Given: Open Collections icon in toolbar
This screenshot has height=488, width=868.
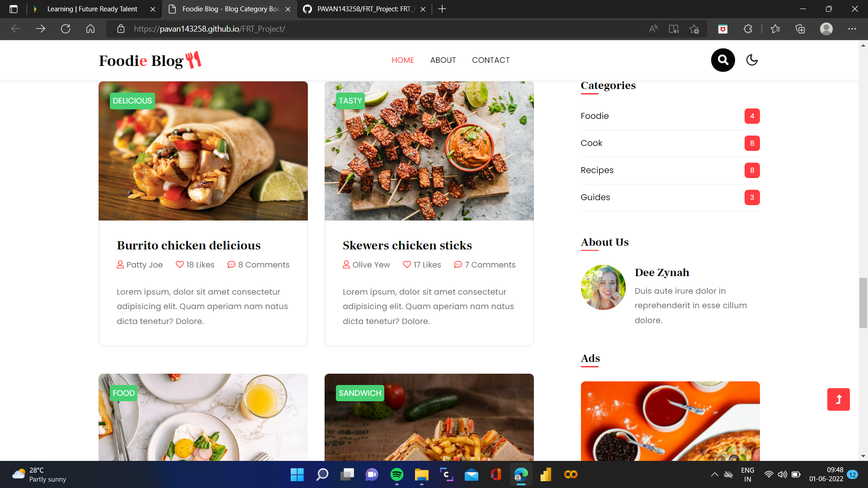Looking at the screenshot, I should 800,29.
